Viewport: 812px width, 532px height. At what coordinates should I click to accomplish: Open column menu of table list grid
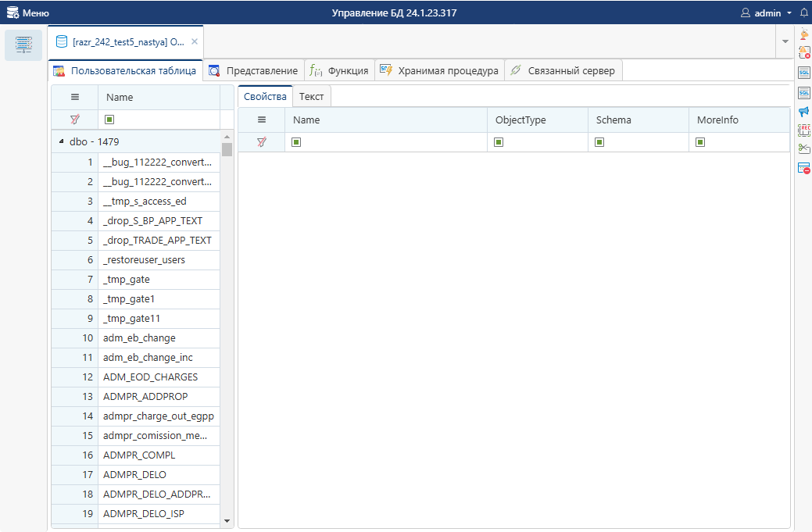[x=75, y=97]
